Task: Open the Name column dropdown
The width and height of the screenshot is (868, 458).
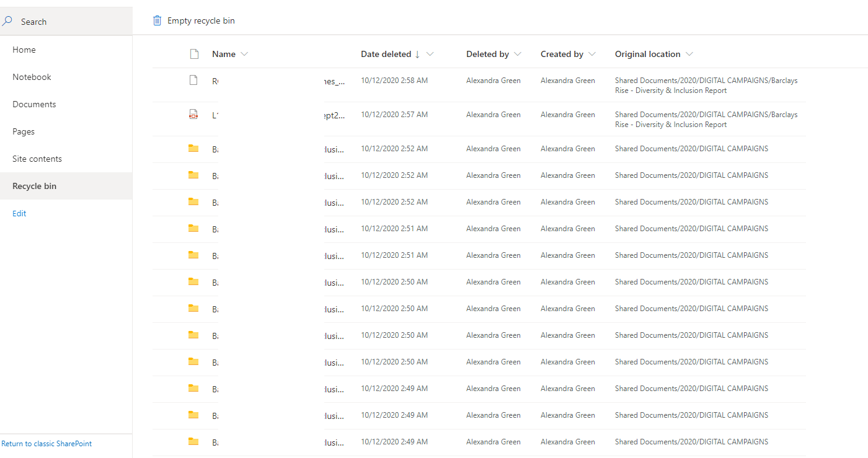Action: click(x=244, y=54)
